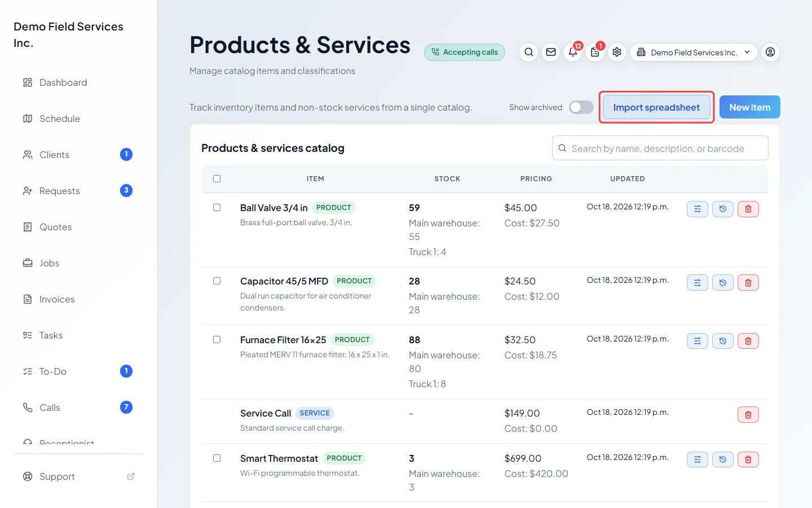The width and height of the screenshot is (812, 508).
Task: Delete the Ball Valve 3/4 in item
Action: 748,209
